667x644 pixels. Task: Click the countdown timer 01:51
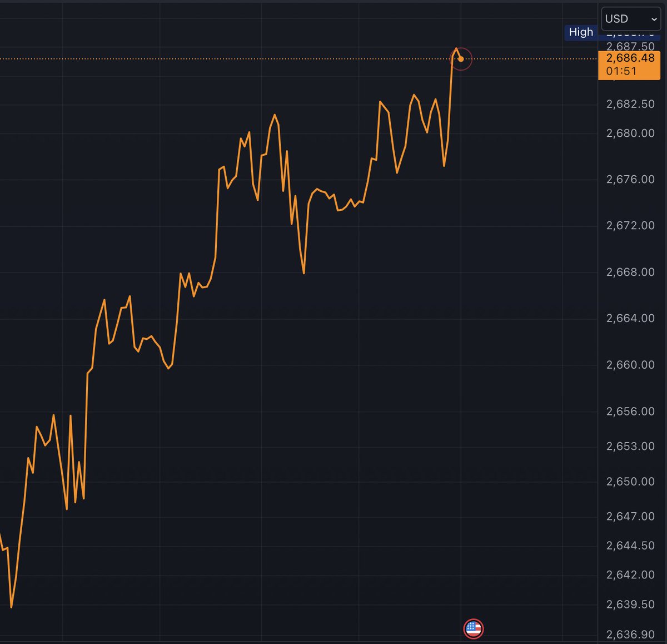pyautogui.click(x=621, y=71)
